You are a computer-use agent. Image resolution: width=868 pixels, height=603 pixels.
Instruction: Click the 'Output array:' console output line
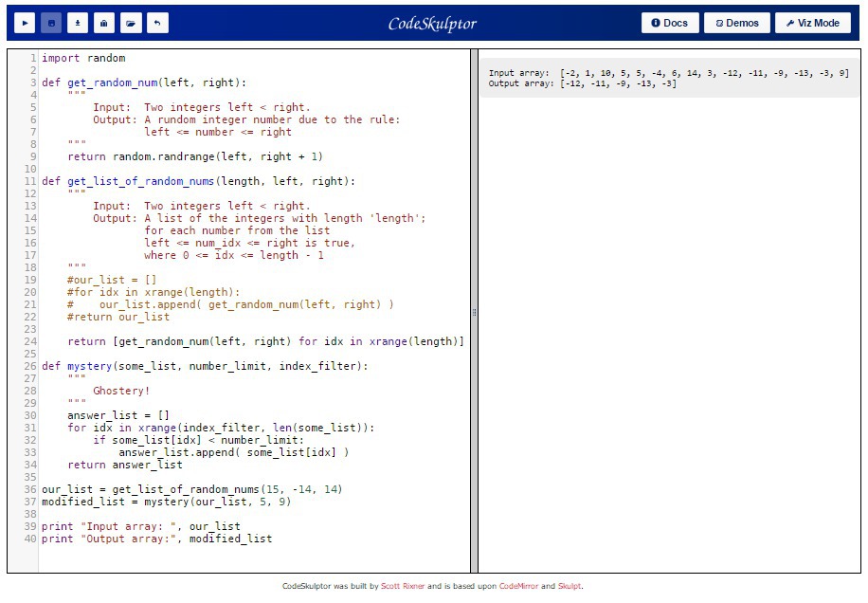[x=583, y=83]
